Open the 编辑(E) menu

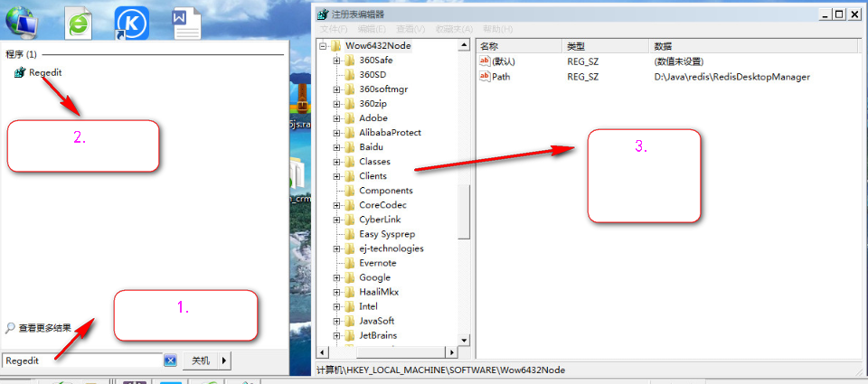[x=372, y=29]
